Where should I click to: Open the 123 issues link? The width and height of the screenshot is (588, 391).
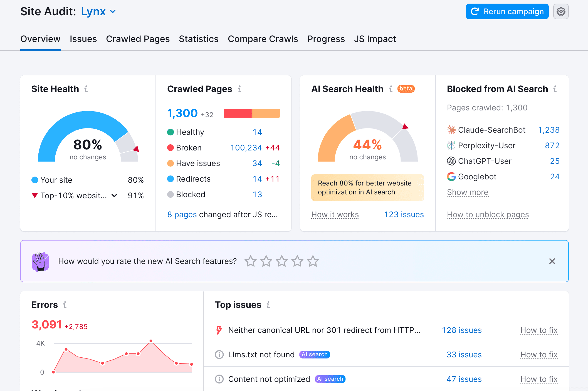point(404,214)
